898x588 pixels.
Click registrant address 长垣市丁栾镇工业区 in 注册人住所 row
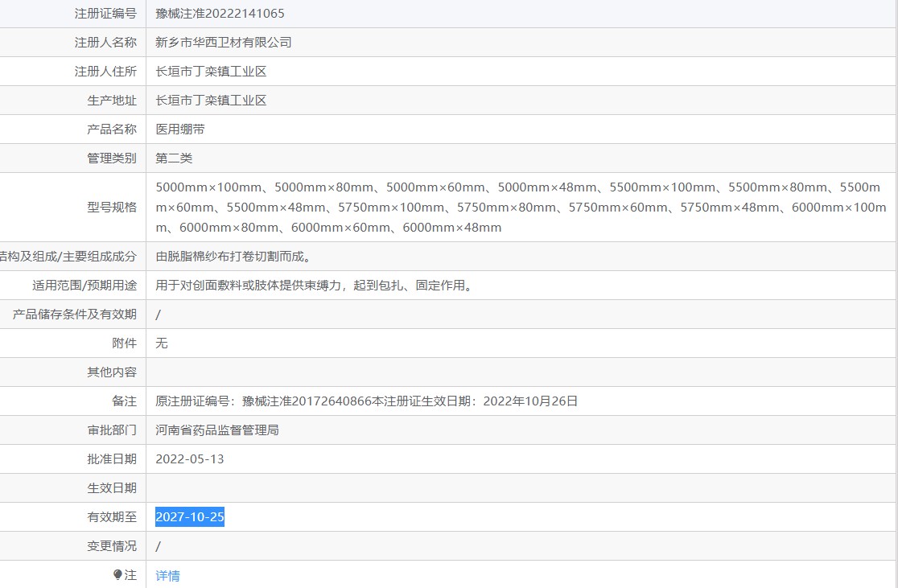coord(211,72)
